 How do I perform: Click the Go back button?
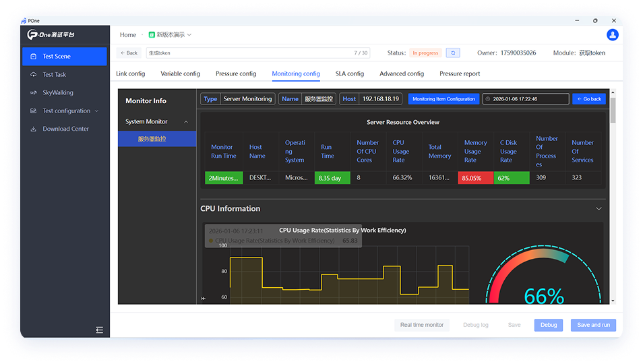(588, 99)
